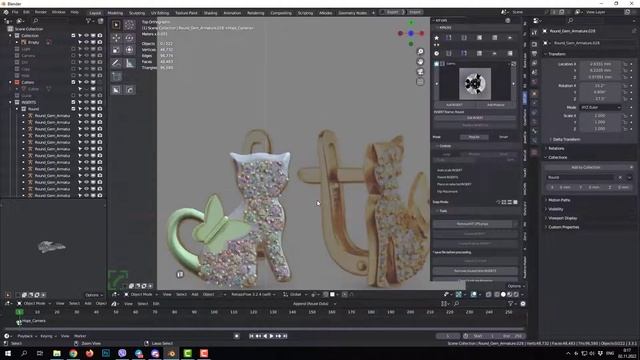Expand the Relations panel
The image size is (640, 360).
(x=555, y=148)
